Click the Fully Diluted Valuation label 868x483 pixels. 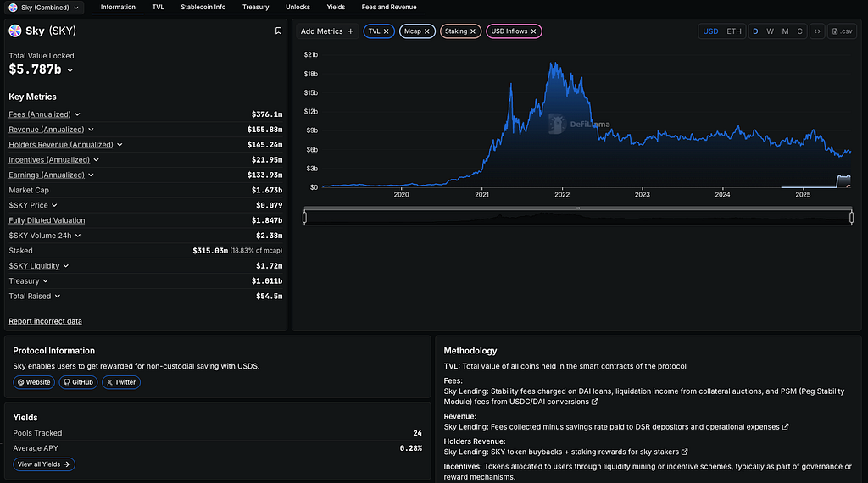tap(47, 220)
